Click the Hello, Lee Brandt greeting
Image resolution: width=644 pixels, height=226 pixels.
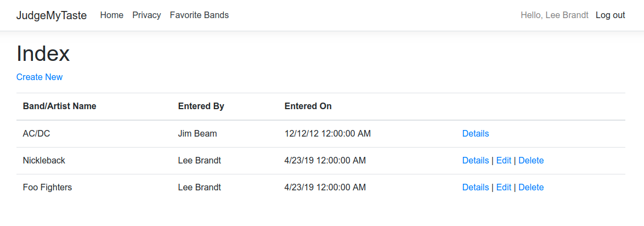point(554,15)
